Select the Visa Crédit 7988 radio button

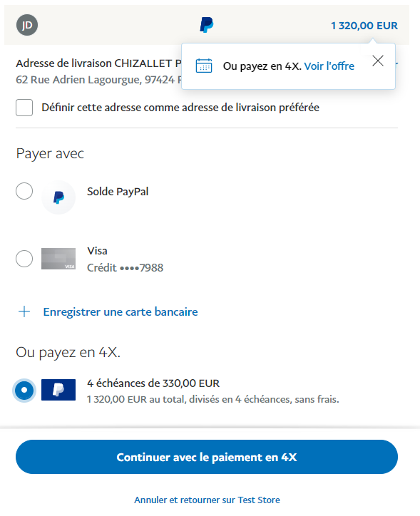click(x=24, y=259)
